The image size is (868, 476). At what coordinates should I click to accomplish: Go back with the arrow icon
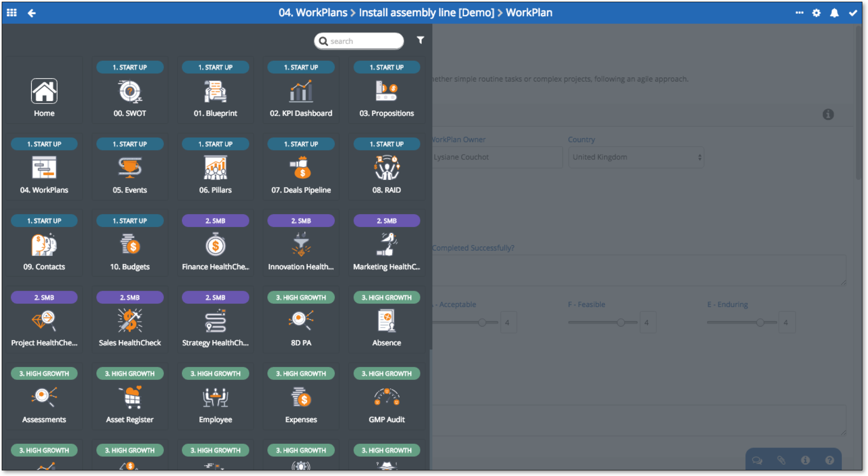pyautogui.click(x=32, y=13)
